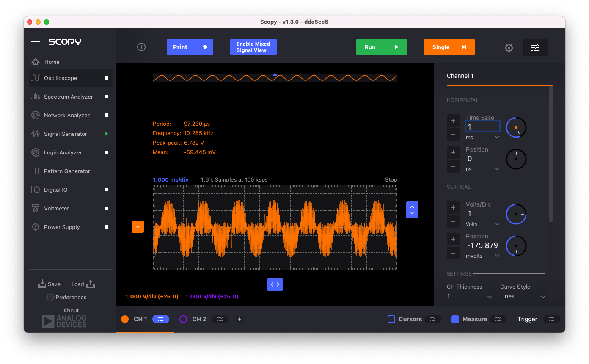Open the horizontal Position ns unit dropdown

(482, 169)
